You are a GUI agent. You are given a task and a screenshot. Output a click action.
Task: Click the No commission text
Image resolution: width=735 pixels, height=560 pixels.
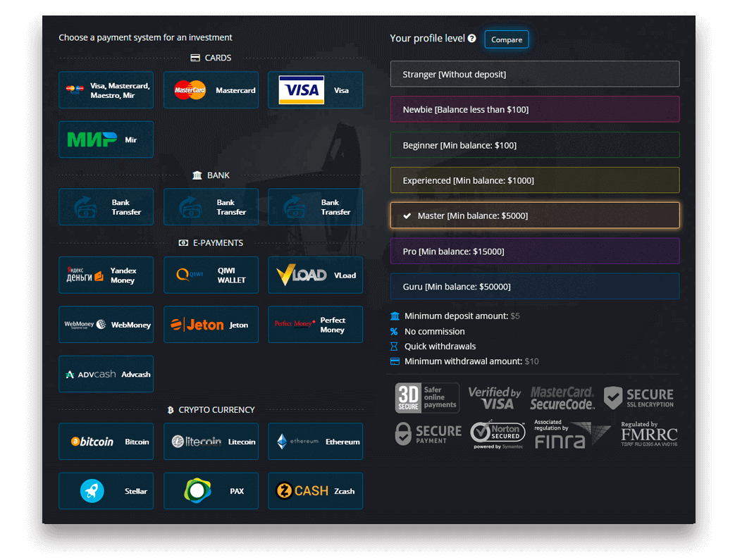click(435, 331)
